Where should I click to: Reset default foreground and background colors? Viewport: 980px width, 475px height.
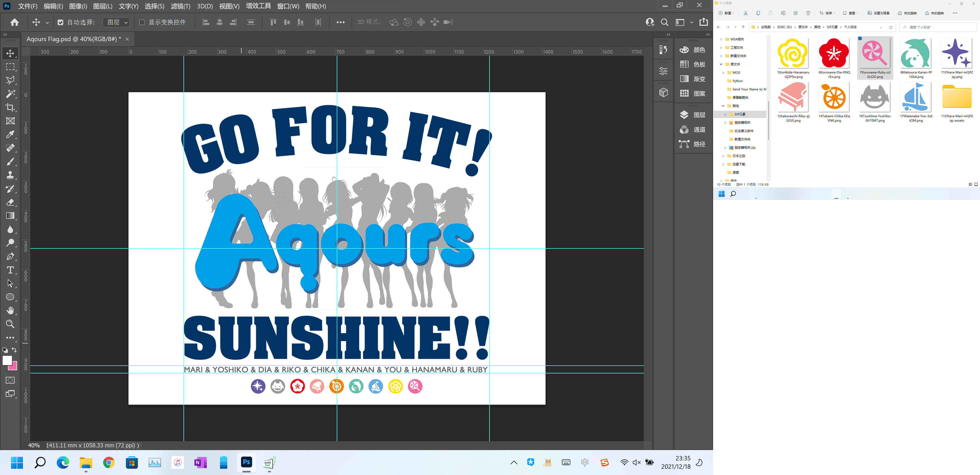[x=5, y=350]
